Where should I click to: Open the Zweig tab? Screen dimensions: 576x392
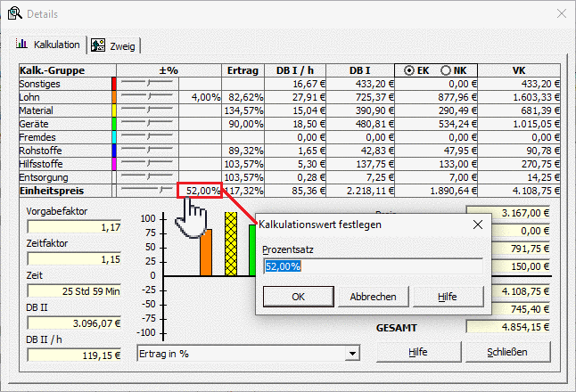coord(113,45)
